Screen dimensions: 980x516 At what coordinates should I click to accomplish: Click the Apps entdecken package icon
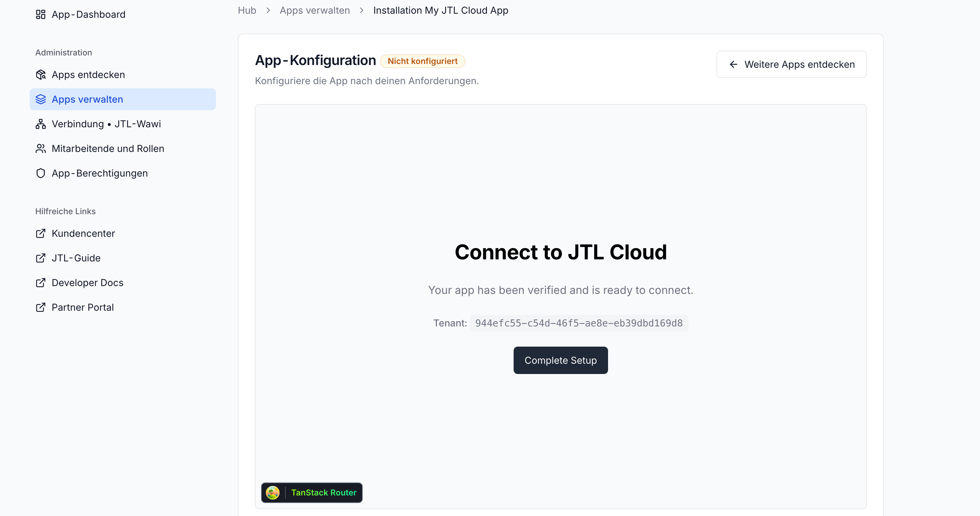[41, 75]
